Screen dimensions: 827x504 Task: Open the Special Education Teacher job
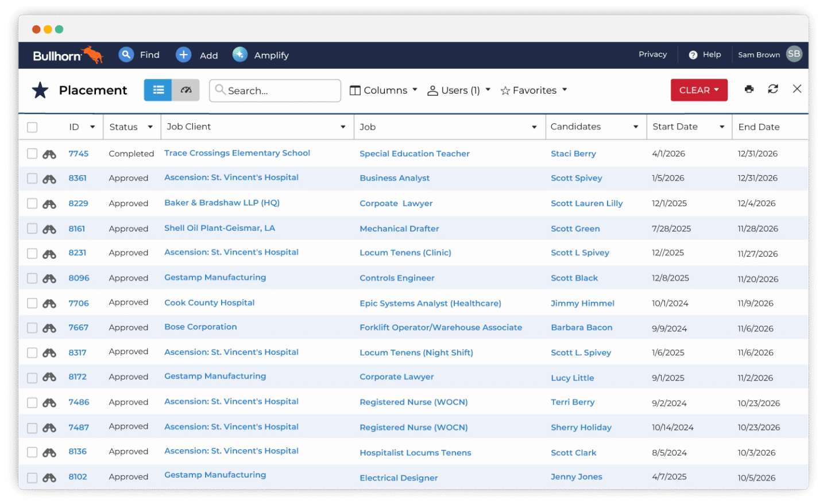(x=415, y=153)
